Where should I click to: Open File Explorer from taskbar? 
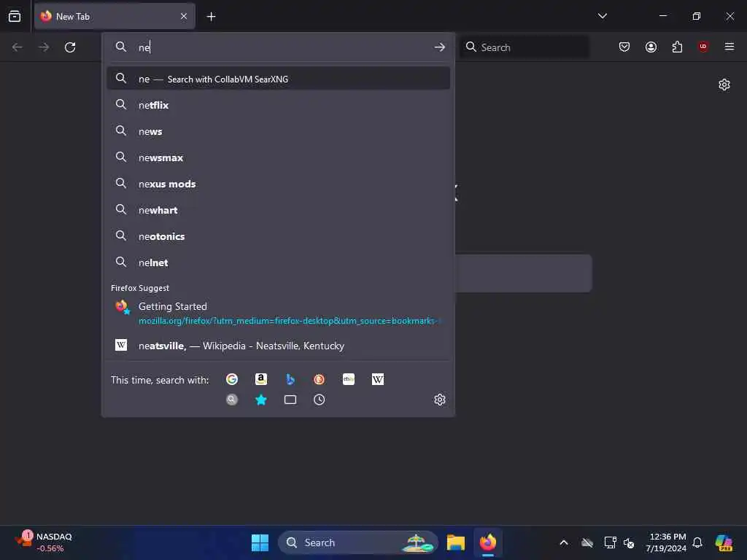coord(455,542)
